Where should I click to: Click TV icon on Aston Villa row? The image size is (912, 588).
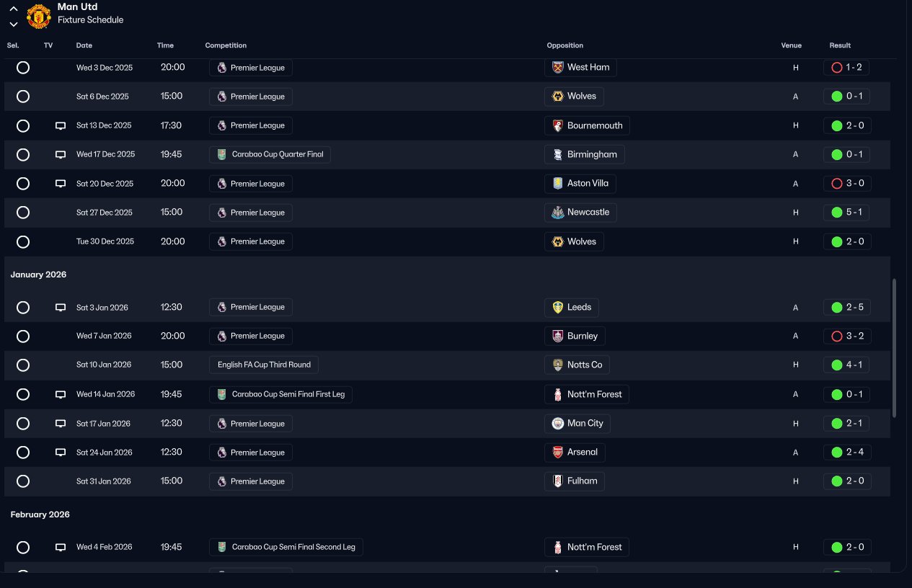[x=61, y=183]
